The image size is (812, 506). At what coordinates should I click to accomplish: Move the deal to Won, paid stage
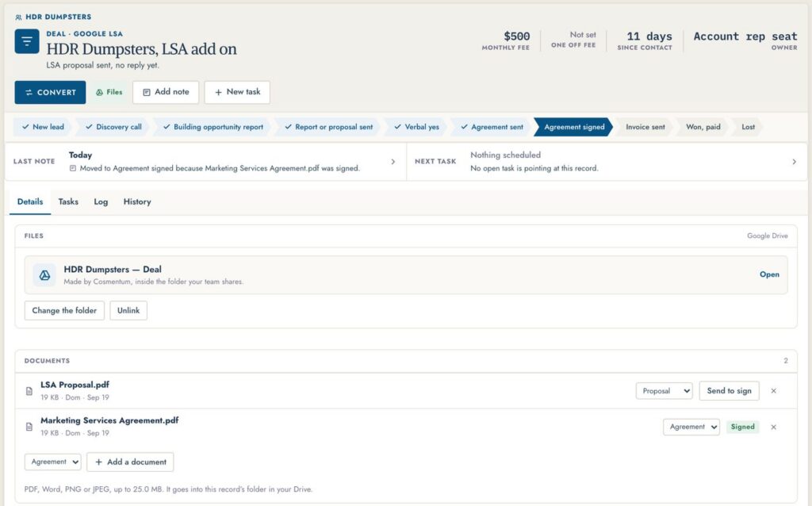(703, 127)
